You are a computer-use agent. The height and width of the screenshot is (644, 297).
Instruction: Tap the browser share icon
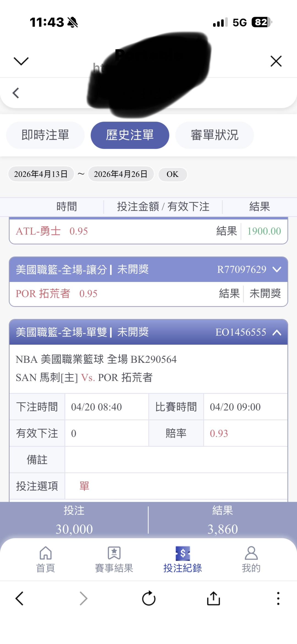point(213,598)
